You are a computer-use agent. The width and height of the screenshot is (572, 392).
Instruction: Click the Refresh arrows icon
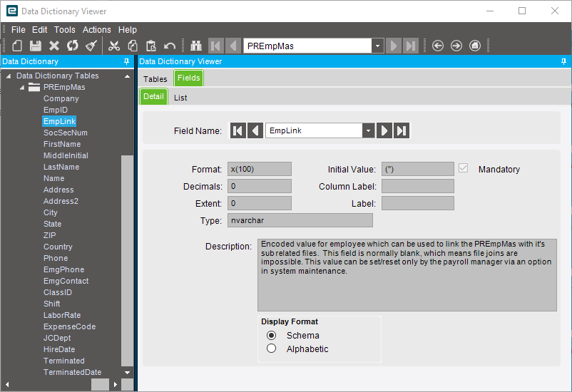pos(73,46)
